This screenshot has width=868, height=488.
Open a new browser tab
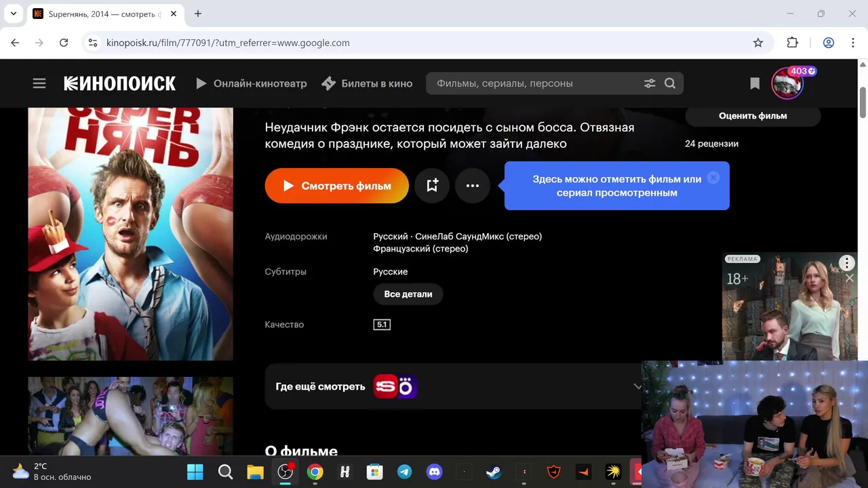click(198, 14)
